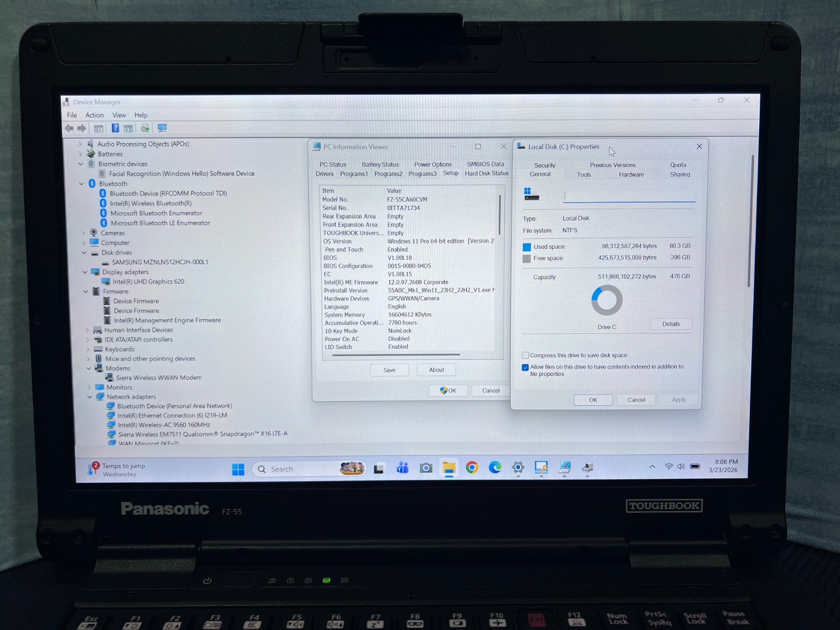Open the Action menu in Device Manager

tap(94, 115)
